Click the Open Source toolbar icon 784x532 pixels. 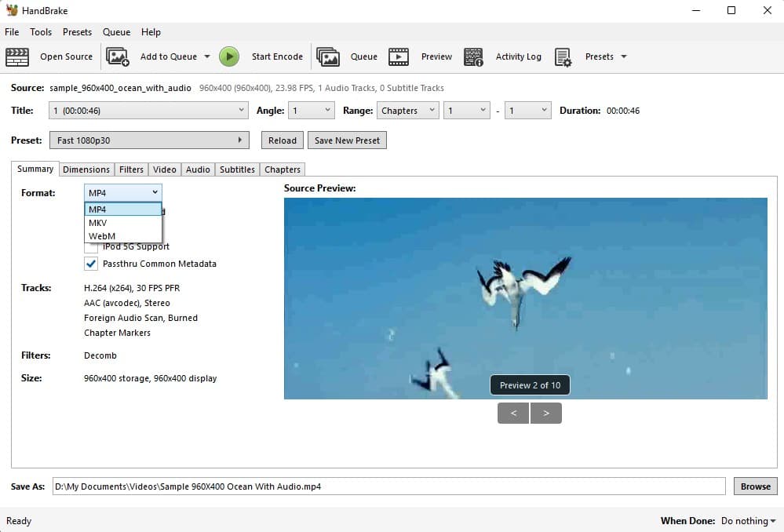(x=17, y=56)
